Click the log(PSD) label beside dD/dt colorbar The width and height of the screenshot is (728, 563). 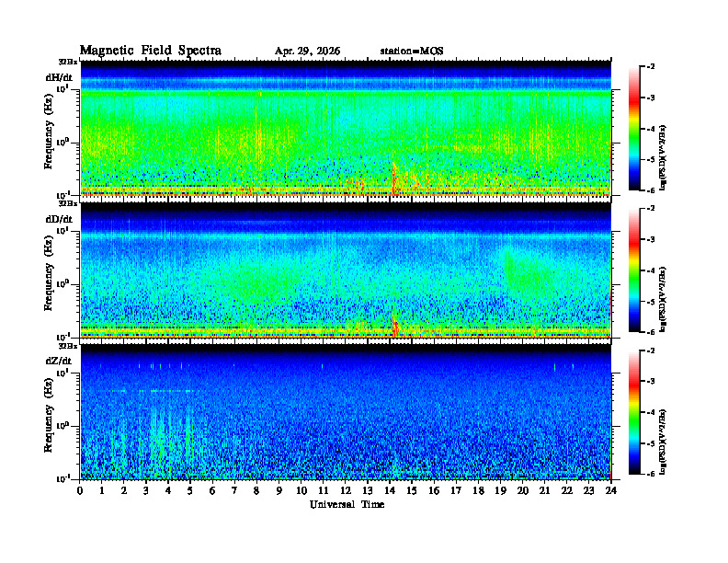[663, 299]
